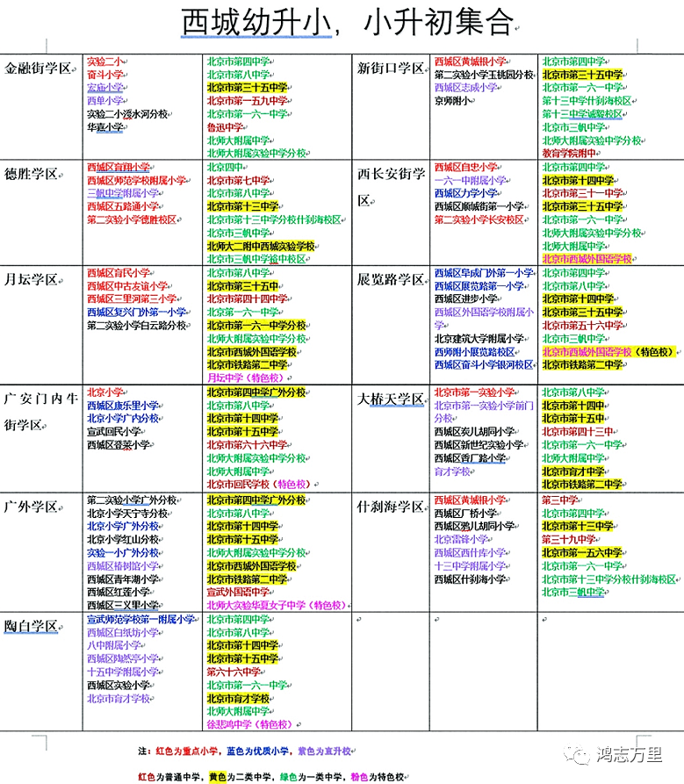Viewport: 684px width, 784px height.
Task: Click 西城区师范学校附属小学
Action: 136,180
